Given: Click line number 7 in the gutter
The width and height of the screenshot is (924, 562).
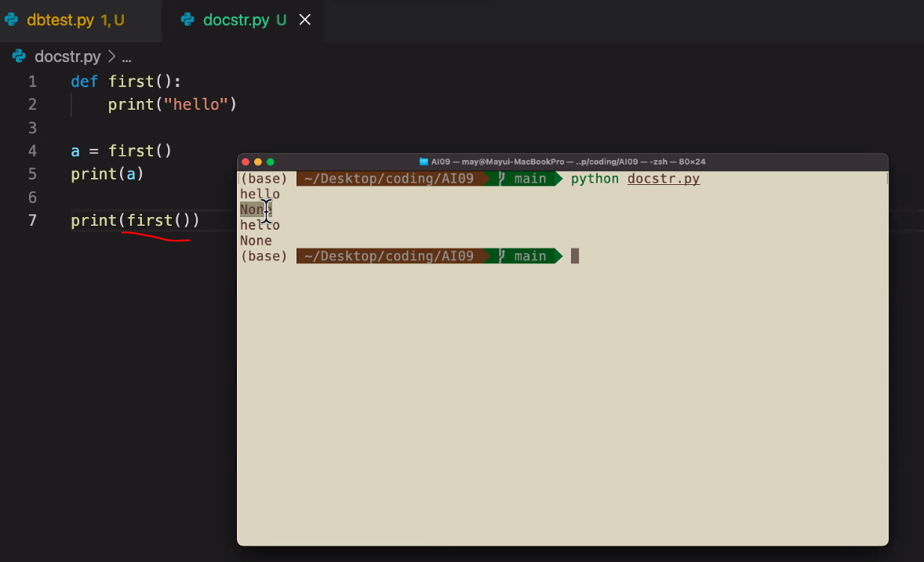Looking at the screenshot, I should tap(32, 220).
